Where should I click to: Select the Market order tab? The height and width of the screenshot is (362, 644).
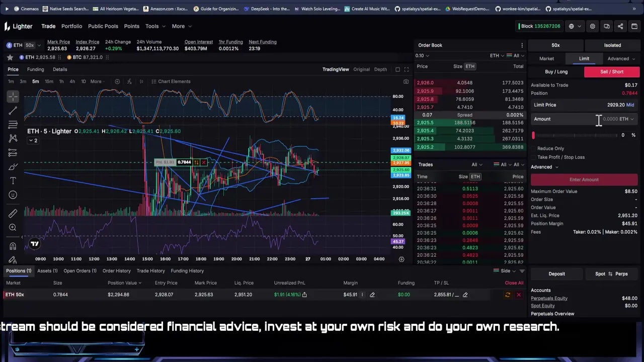click(x=546, y=59)
